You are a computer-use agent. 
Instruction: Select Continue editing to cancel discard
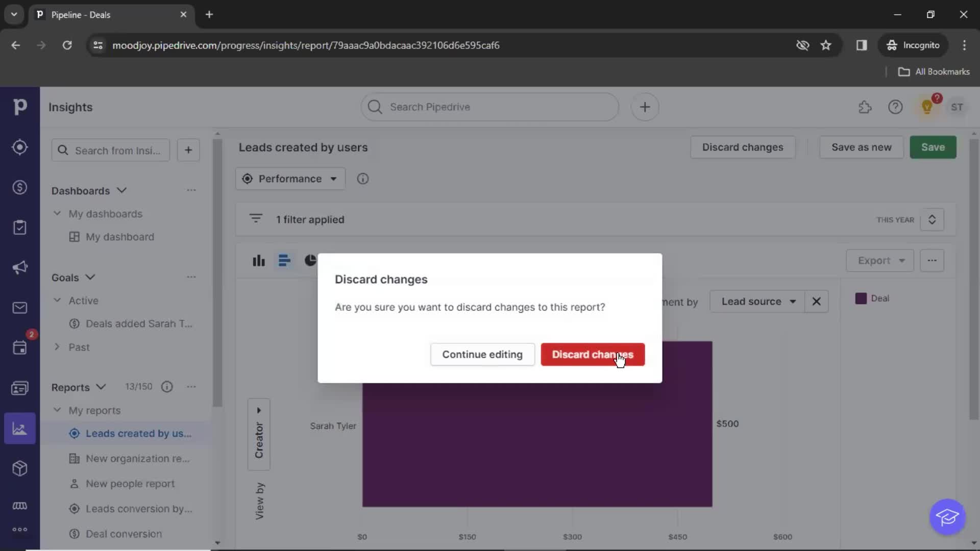(x=482, y=355)
